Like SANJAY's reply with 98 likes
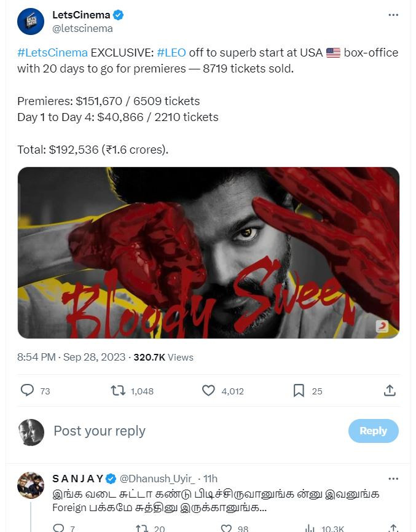Screen dimensions: 416x532 point(227,528)
